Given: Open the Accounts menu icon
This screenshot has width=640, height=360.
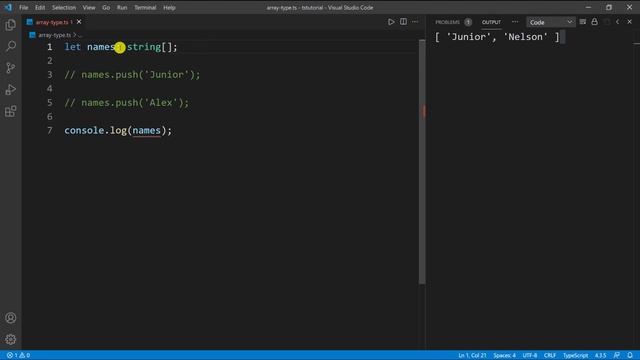Looking at the screenshot, I should click(11, 318).
